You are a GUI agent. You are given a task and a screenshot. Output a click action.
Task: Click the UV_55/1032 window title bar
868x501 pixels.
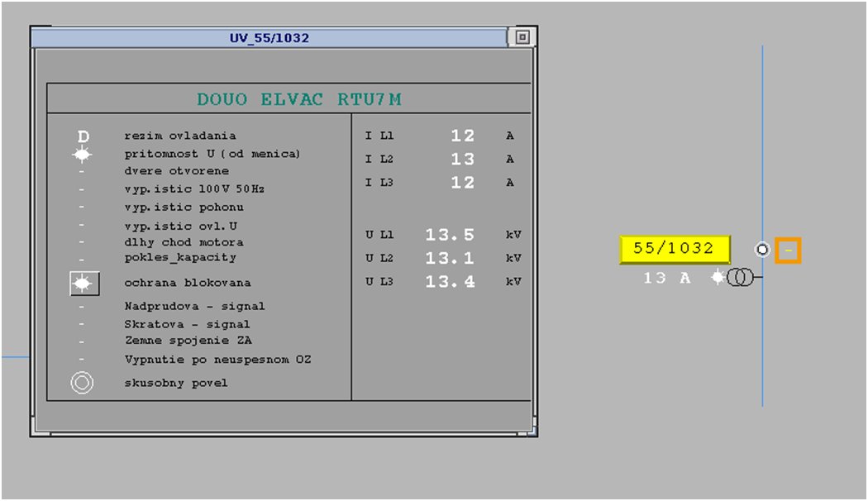click(x=269, y=38)
